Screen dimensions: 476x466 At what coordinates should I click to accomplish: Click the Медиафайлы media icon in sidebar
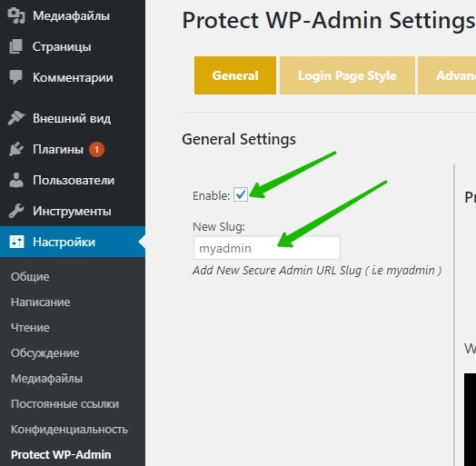click(x=16, y=15)
